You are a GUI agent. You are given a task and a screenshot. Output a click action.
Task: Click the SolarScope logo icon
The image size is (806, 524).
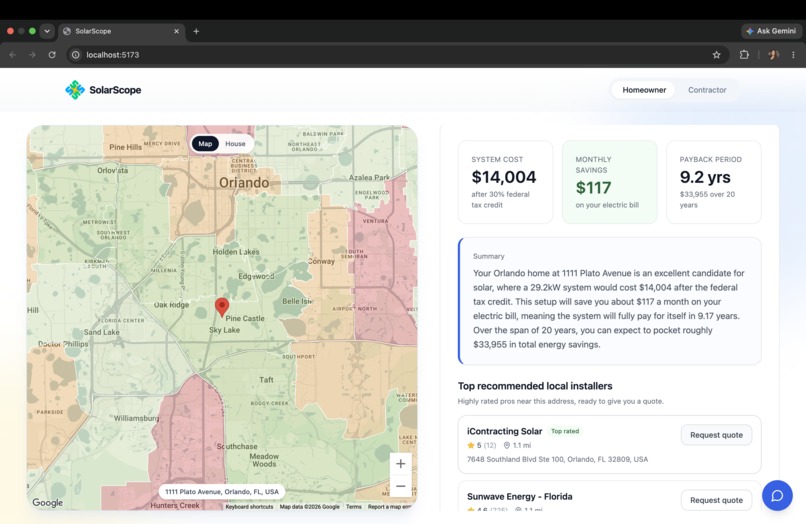pos(75,90)
